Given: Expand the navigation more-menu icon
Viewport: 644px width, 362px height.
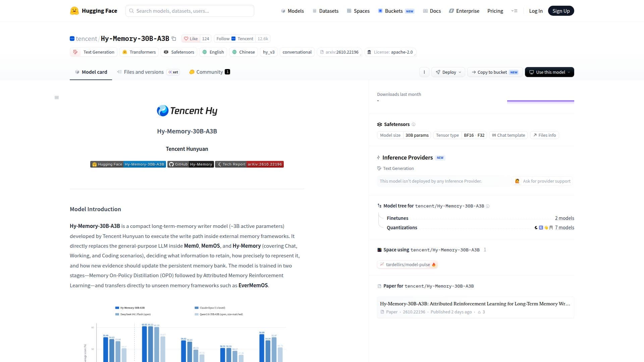Looking at the screenshot, I should coord(514,11).
